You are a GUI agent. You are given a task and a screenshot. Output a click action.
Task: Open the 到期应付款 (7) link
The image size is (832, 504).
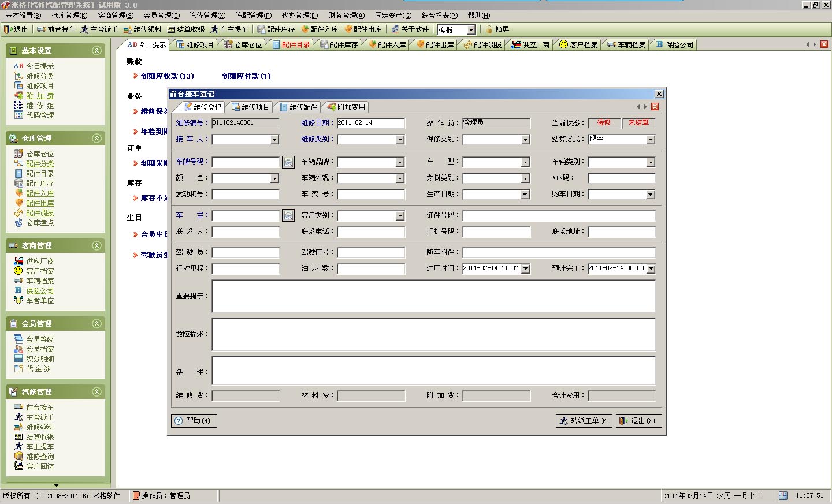tap(246, 76)
